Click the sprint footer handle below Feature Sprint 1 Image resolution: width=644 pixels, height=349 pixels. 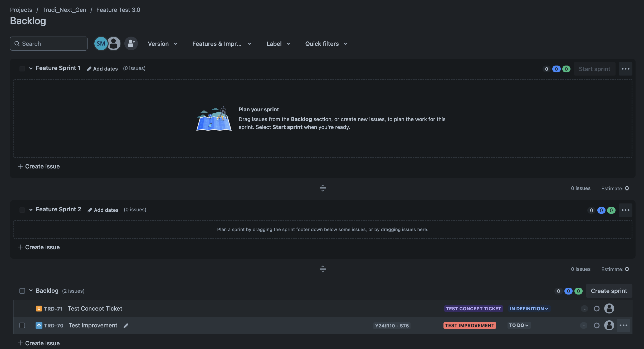323,188
